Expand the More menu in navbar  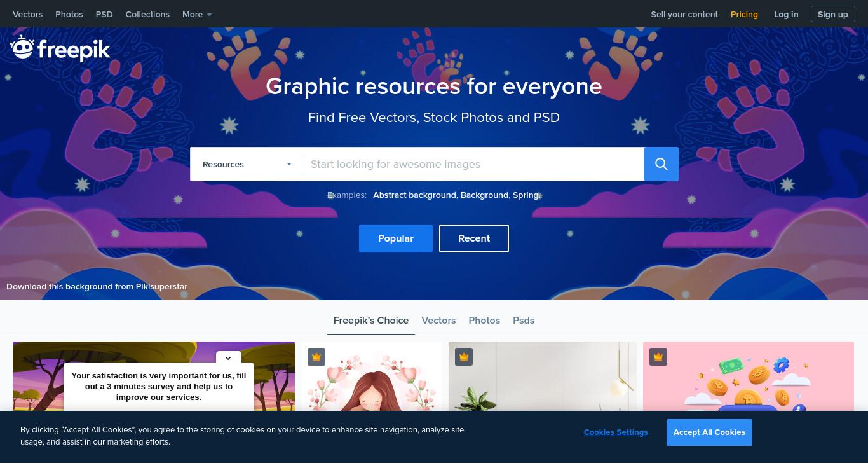[197, 14]
